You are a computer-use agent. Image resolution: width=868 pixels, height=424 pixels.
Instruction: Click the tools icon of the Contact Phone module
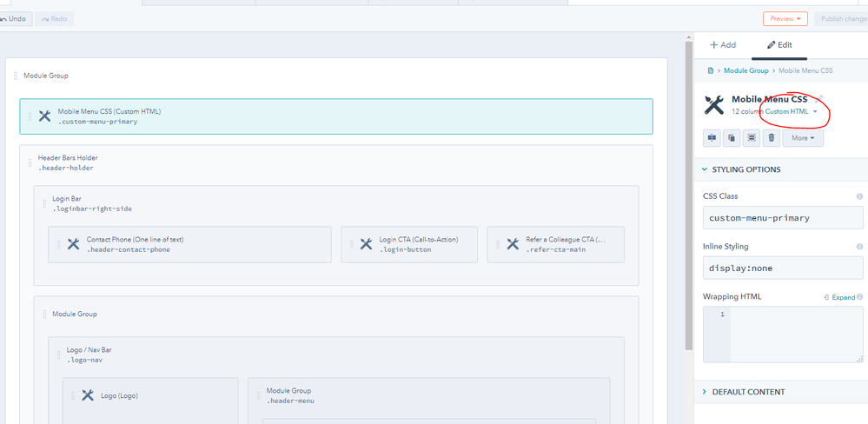(74, 244)
